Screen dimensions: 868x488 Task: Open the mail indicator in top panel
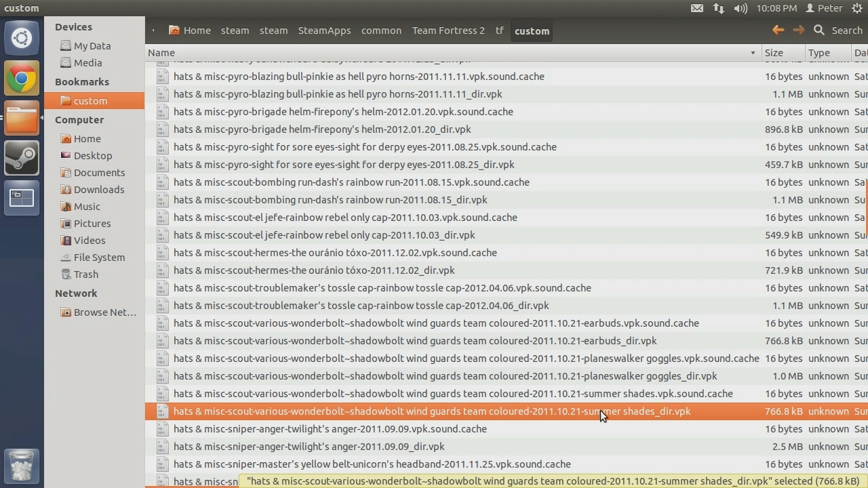(697, 8)
